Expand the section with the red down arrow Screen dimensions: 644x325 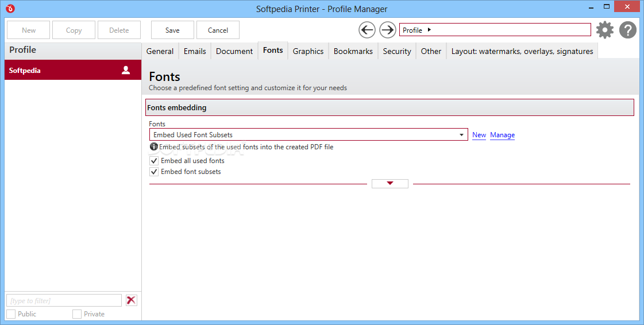pos(390,183)
